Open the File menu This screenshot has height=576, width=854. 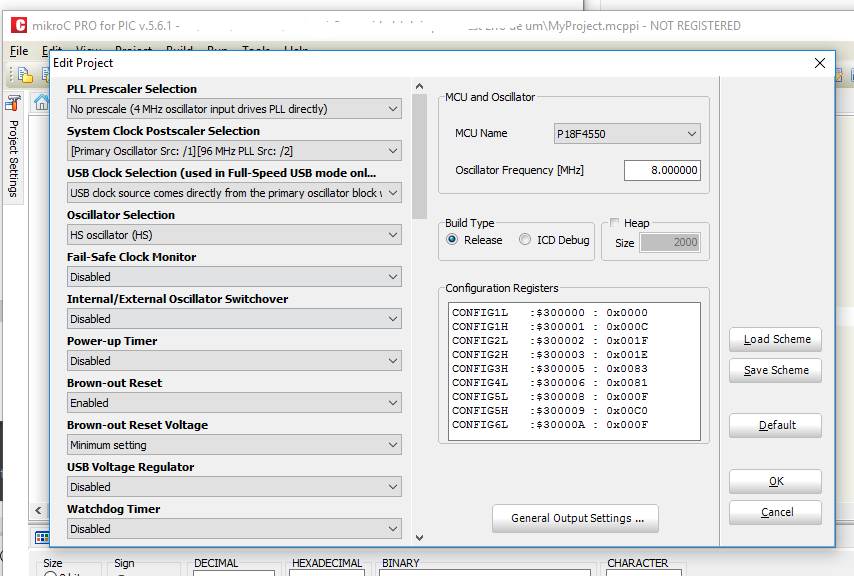click(19, 51)
